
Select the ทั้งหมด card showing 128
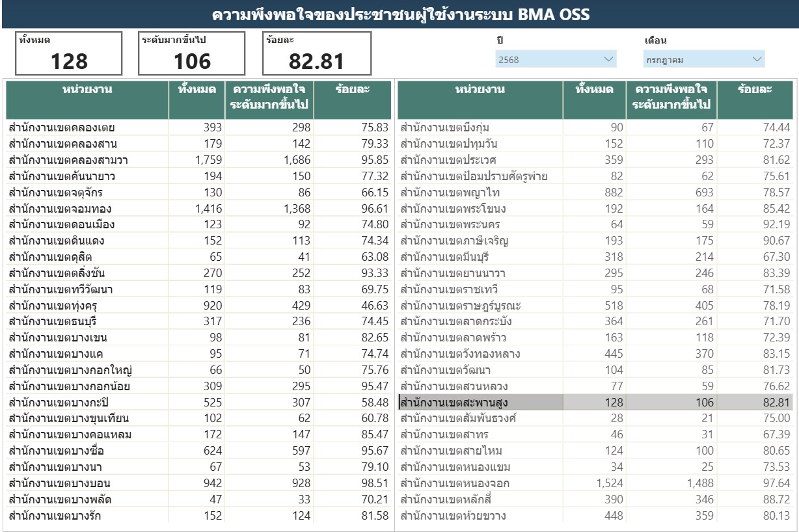coord(69,53)
